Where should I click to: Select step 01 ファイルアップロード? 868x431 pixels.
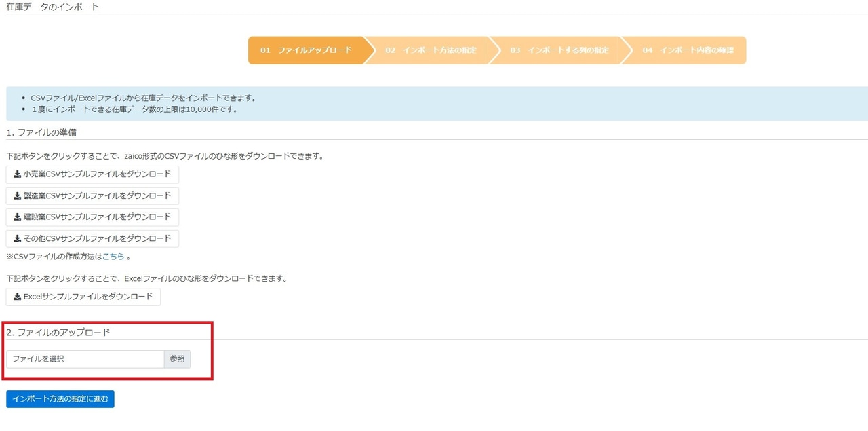pos(307,50)
